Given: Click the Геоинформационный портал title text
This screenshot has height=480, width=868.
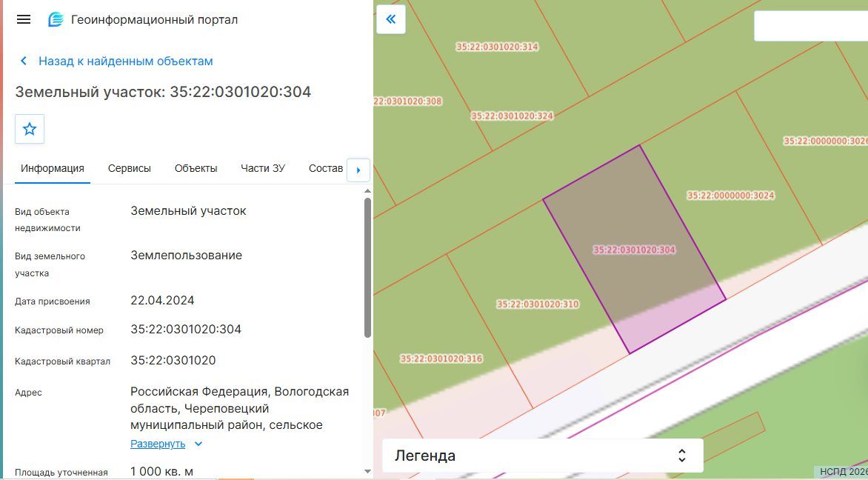Looking at the screenshot, I should (x=155, y=20).
